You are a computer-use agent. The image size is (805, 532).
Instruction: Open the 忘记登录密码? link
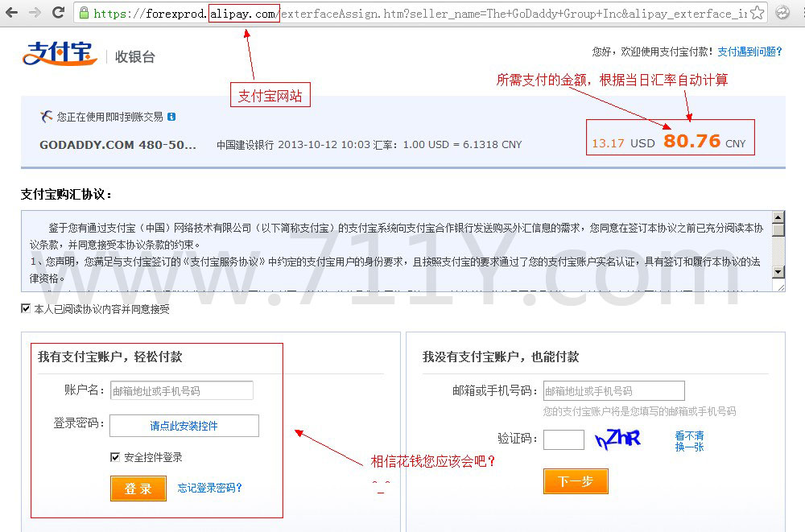click(x=209, y=488)
